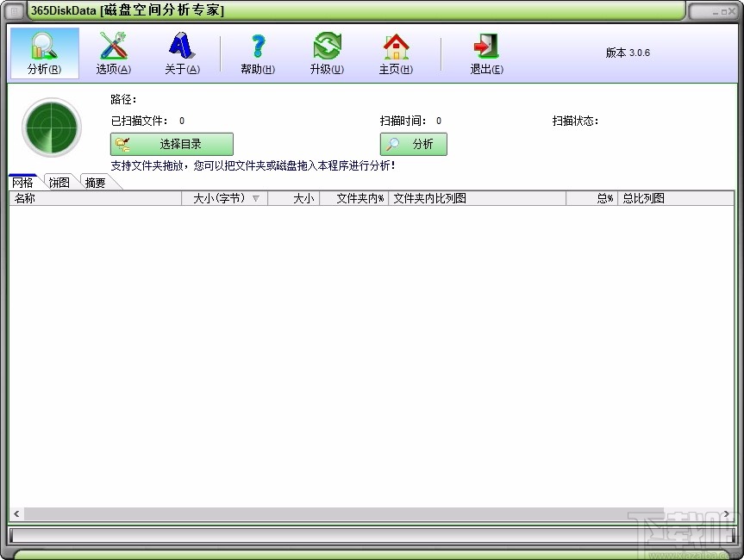Exit the program via the 退出 door icon
Screen dimensions: 744x560
[x=485, y=52]
